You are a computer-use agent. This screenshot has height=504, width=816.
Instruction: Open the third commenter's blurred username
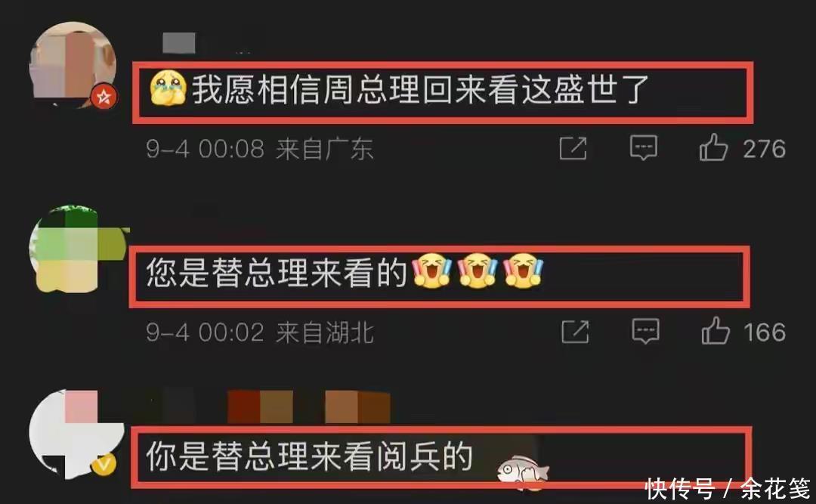[x=270, y=406]
